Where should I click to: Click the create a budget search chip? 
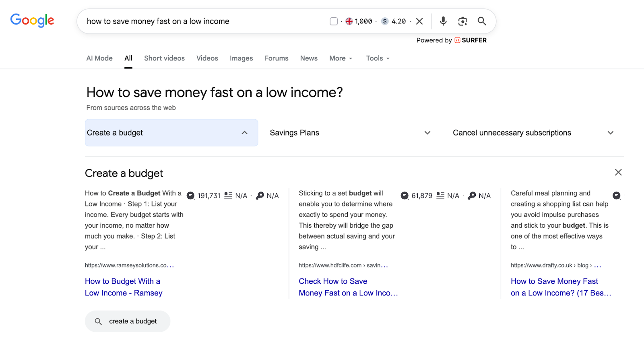(x=128, y=321)
